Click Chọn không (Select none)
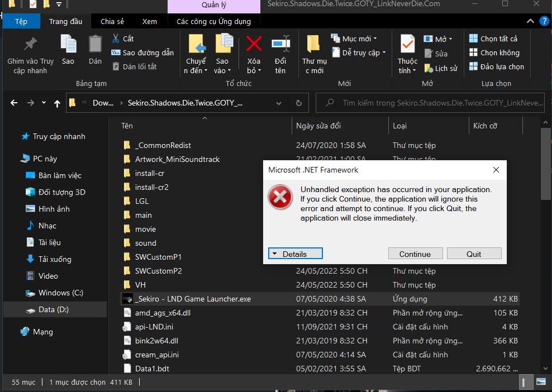Screen dimensions: 552x392 point(494,53)
